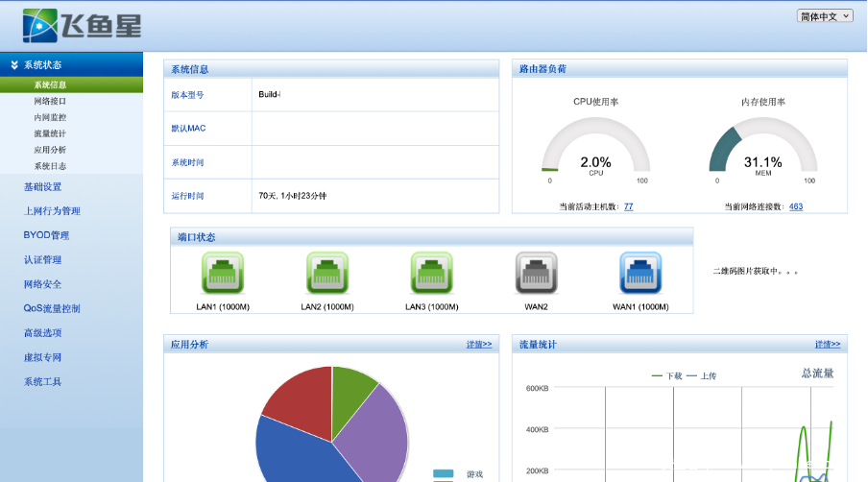Click the LAN2 port icon
This screenshot has height=482, width=868.
tap(326, 273)
